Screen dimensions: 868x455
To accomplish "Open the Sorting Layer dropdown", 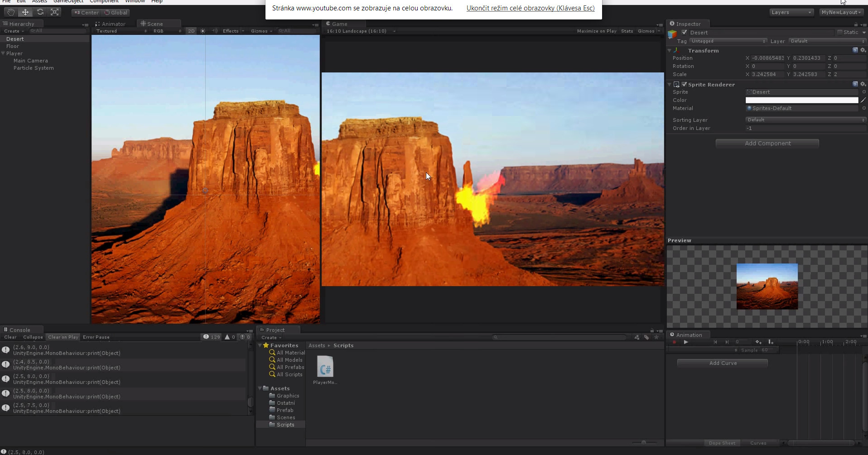I will click(x=805, y=120).
